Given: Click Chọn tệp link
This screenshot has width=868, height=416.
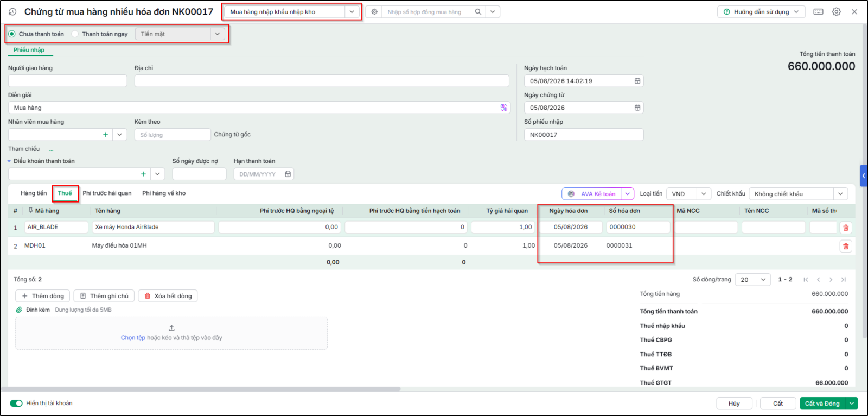Looking at the screenshot, I should click(133, 338).
